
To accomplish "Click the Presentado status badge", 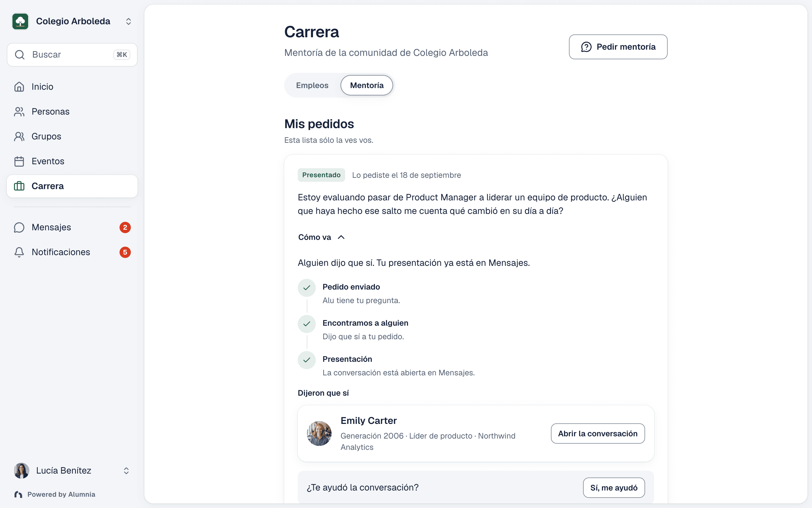I will point(321,175).
